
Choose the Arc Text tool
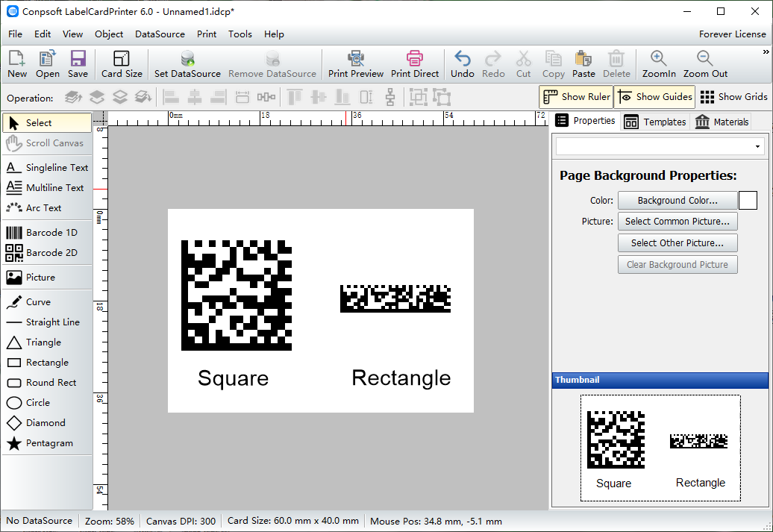point(47,208)
